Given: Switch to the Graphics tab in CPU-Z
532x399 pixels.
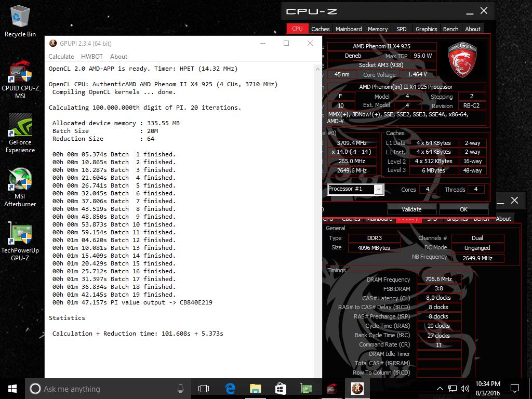Looking at the screenshot, I should pos(426,29).
